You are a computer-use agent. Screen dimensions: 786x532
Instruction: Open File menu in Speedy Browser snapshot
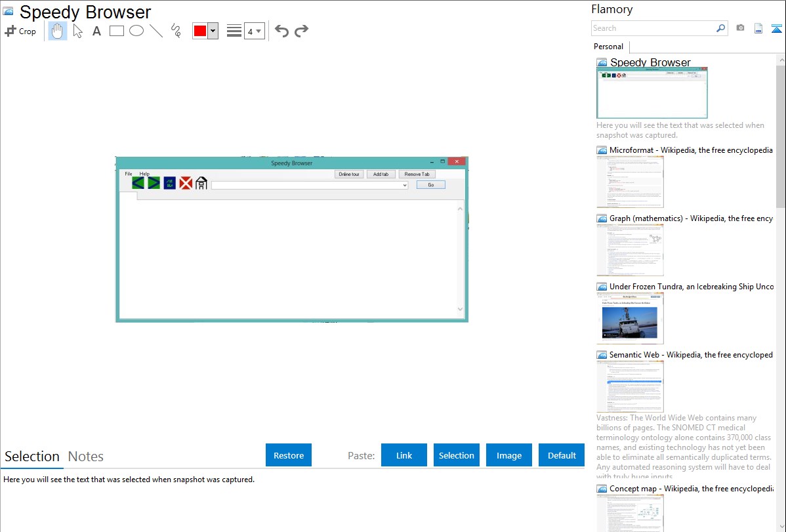(129, 174)
